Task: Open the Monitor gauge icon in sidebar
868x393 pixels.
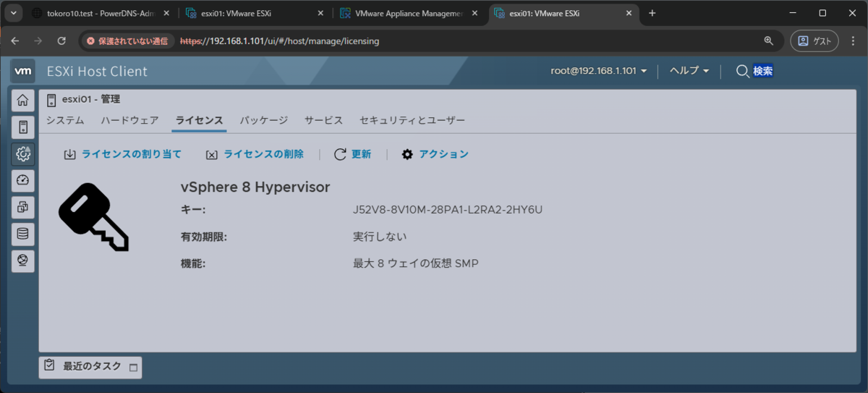Action: (22, 181)
